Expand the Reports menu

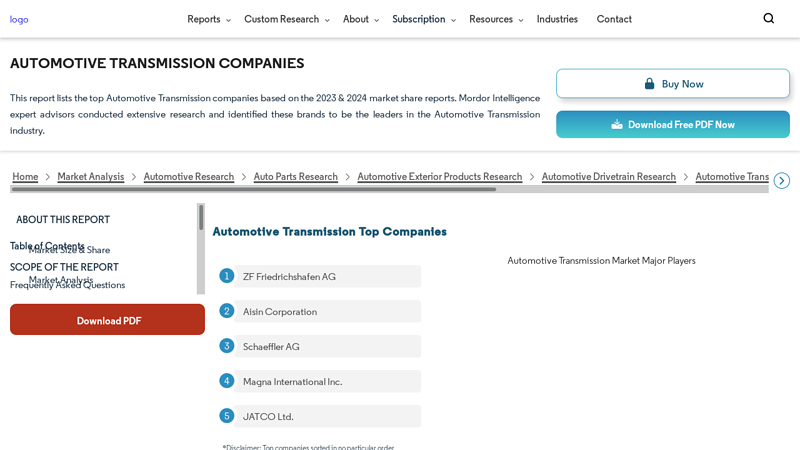[209, 19]
